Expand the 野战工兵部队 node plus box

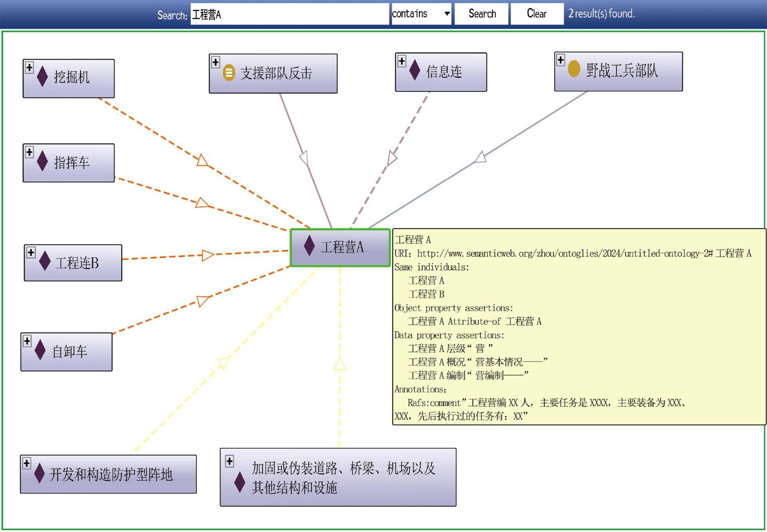click(561, 60)
